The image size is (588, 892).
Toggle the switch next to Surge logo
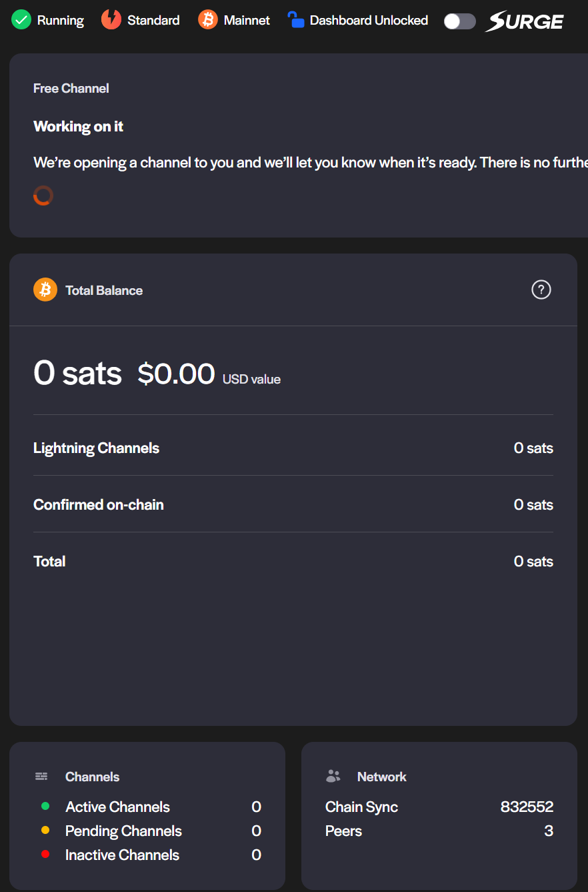(x=460, y=21)
